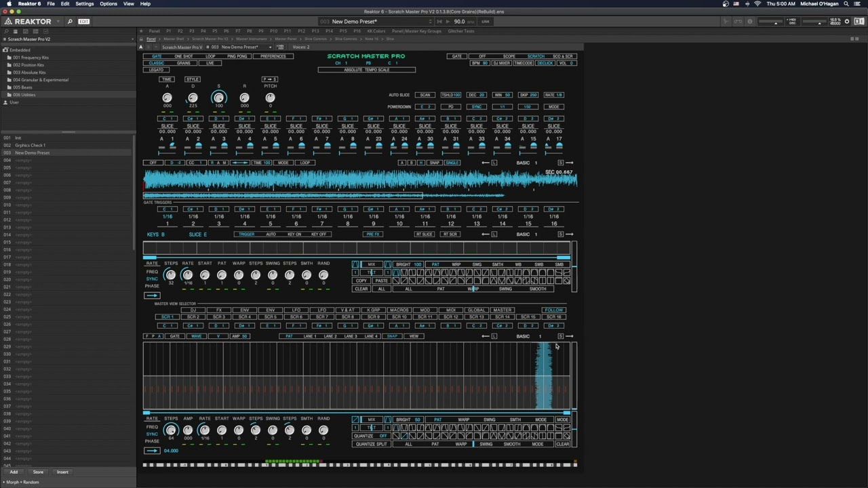Click the Decay knob showing 225
This screenshot has height=488, width=868.
tap(193, 98)
